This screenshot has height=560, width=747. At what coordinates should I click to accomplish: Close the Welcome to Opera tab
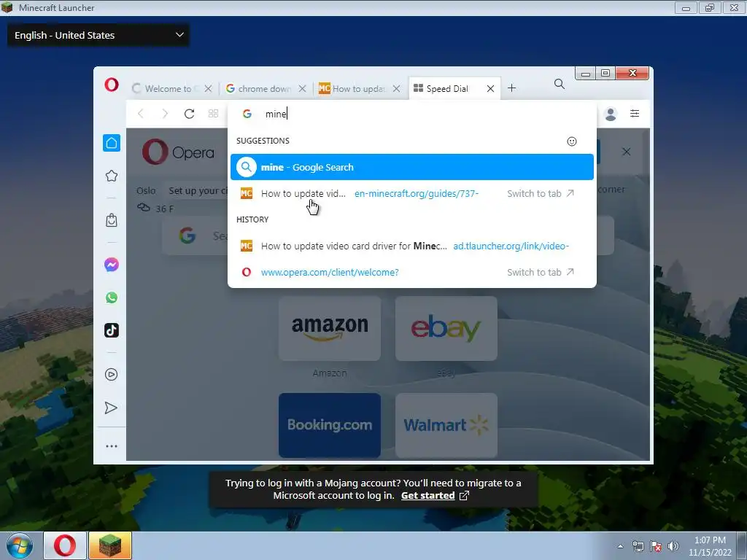(208, 88)
